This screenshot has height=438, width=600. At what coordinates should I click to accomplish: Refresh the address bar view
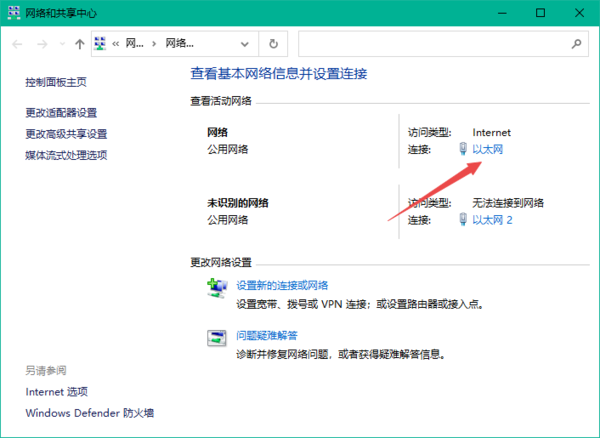[273, 44]
